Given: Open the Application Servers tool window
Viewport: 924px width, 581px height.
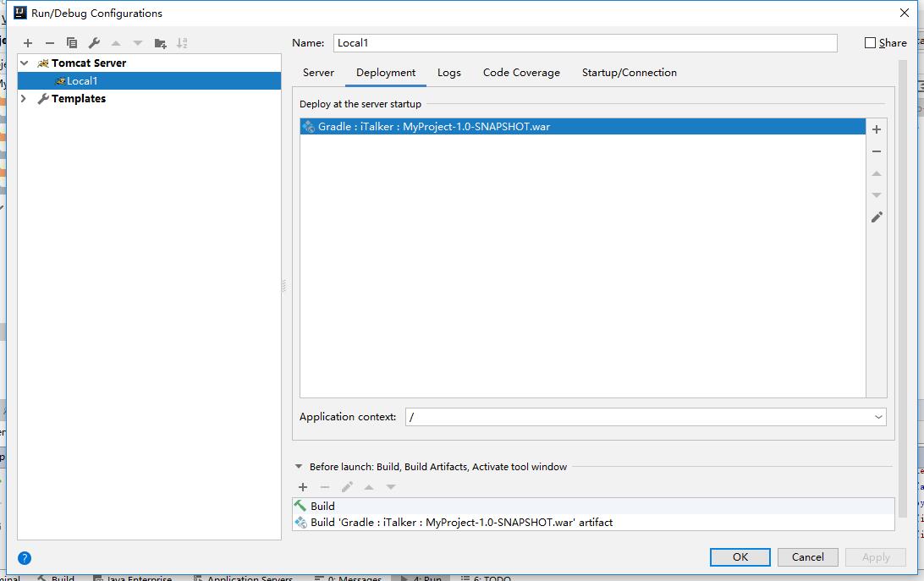Looking at the screenshot, I should click(244, 578).
